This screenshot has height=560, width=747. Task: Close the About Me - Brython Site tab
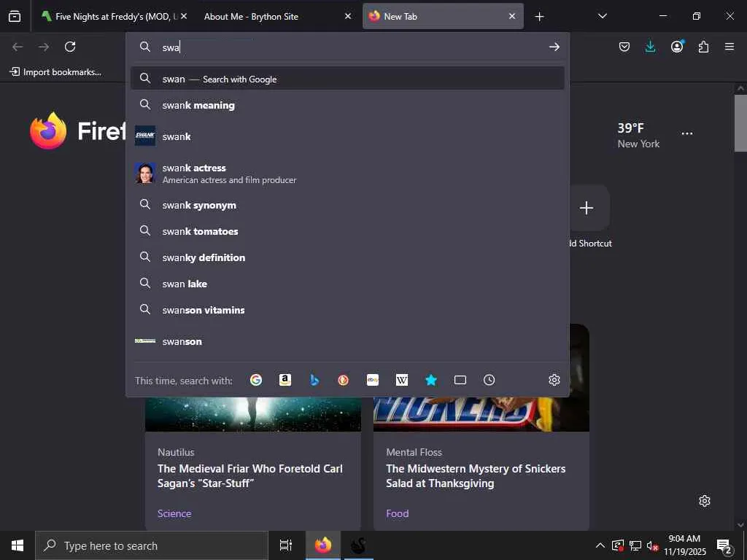click(x=348, y=16)
